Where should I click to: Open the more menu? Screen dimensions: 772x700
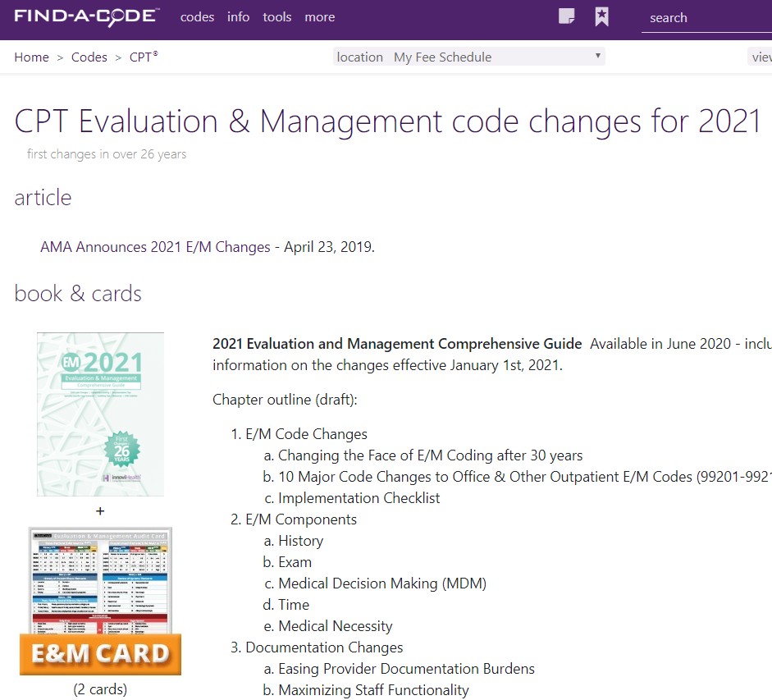point(319,17)
